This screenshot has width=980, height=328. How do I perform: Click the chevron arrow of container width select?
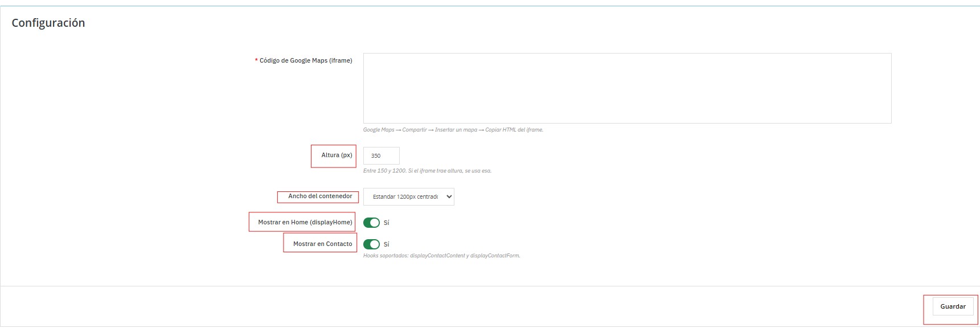pos(449,196)
